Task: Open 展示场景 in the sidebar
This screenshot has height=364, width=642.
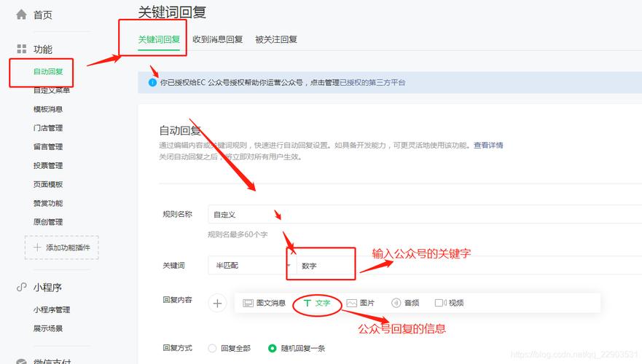Action: [48, 328]
